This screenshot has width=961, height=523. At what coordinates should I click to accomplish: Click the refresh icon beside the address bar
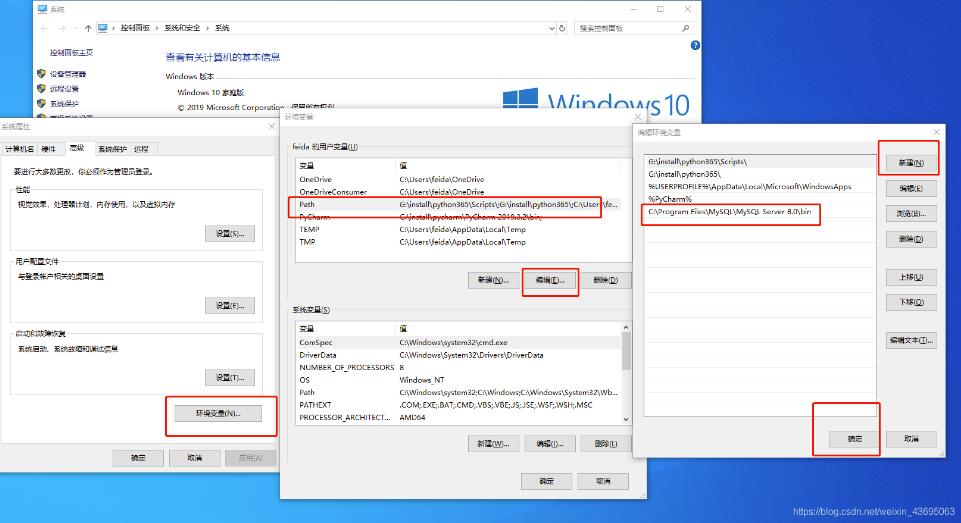[x=561, y=28]
